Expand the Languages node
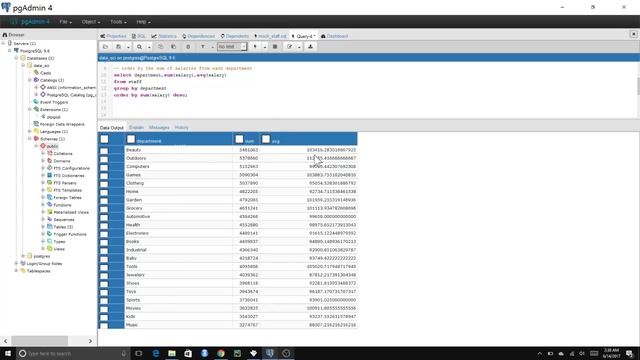Image resolution: width=640 pixels, height=360 pixels. pos(30,131)
